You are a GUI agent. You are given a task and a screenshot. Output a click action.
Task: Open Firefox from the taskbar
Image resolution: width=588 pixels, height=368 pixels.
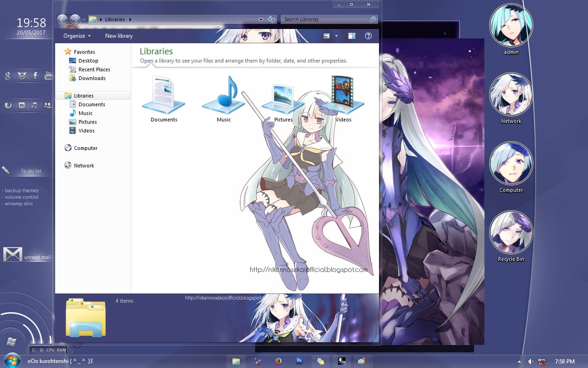(x=279, y=361)
